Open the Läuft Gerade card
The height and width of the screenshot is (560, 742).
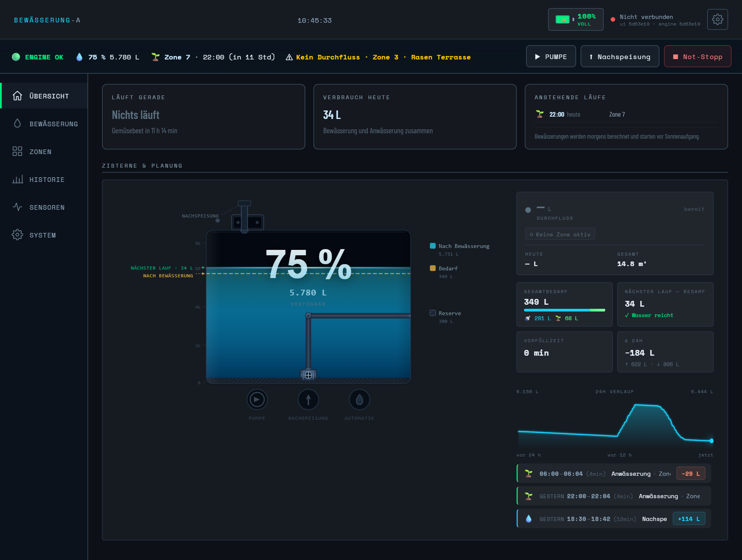pos(204,117)
